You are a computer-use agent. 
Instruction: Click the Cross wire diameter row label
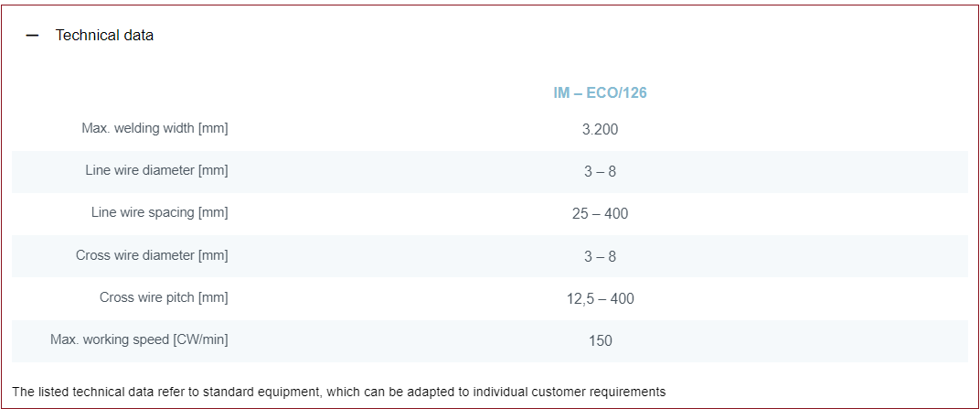(x=152, y=255)
